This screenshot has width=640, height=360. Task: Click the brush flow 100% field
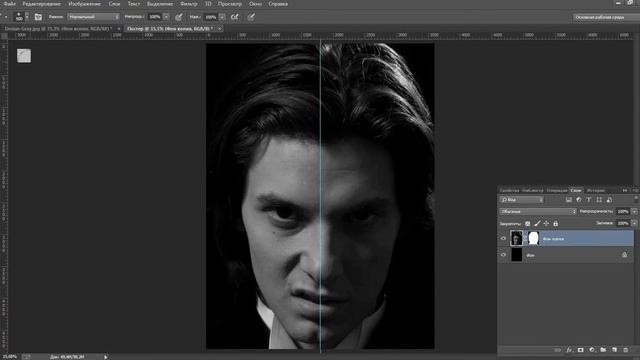click(x=211, y=17)
